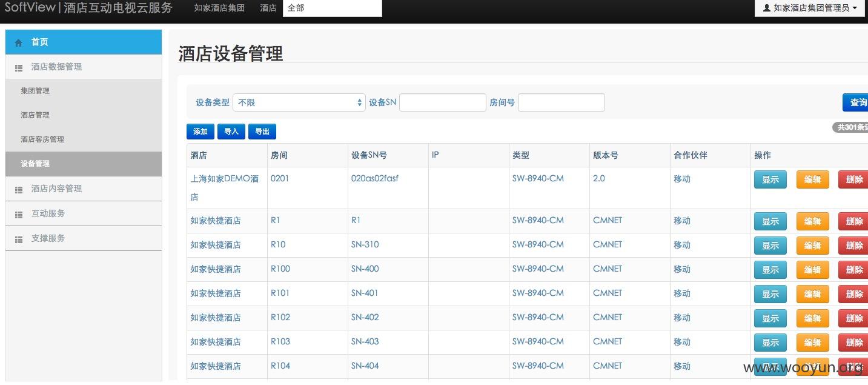Select 设备管理 in the sidebar
Image resolution: width=868 pixels, height=385 pixels.
[84, 164]
